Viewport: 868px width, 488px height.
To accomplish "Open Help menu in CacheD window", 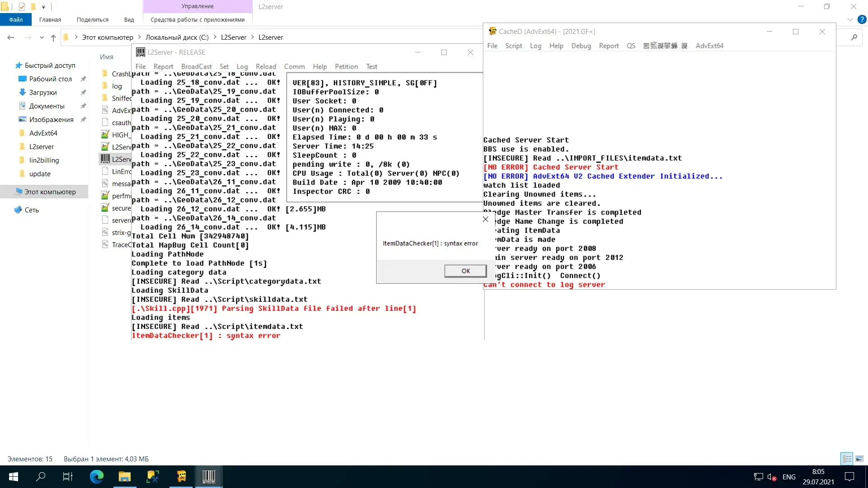I will tap(556, 46).
